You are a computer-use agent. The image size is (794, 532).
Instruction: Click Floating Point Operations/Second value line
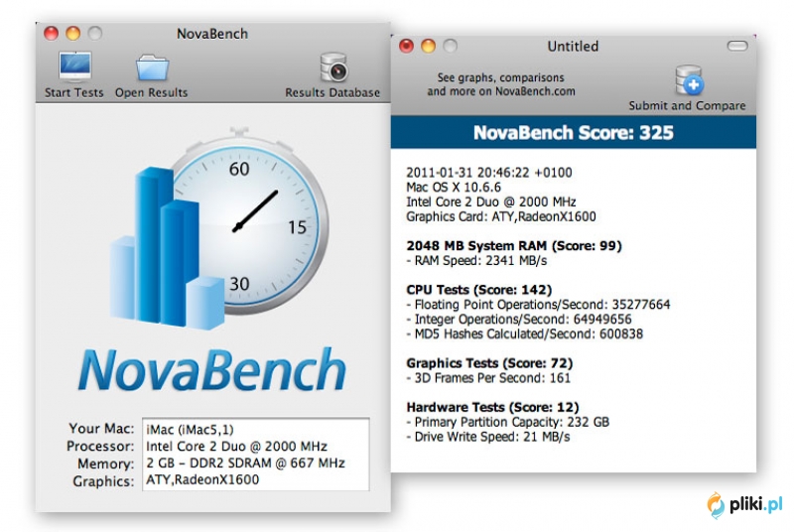click(x=538, y=305)
